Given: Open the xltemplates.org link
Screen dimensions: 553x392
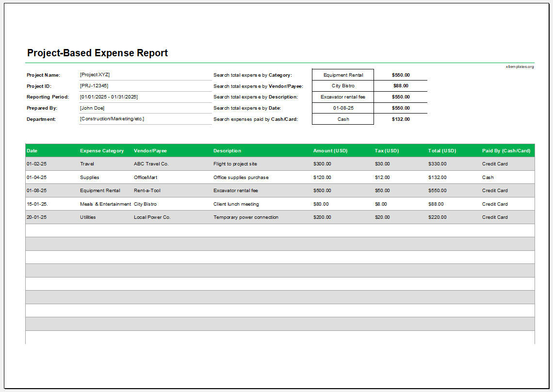Looking at the screenshot, I should (x=519, y=66).
